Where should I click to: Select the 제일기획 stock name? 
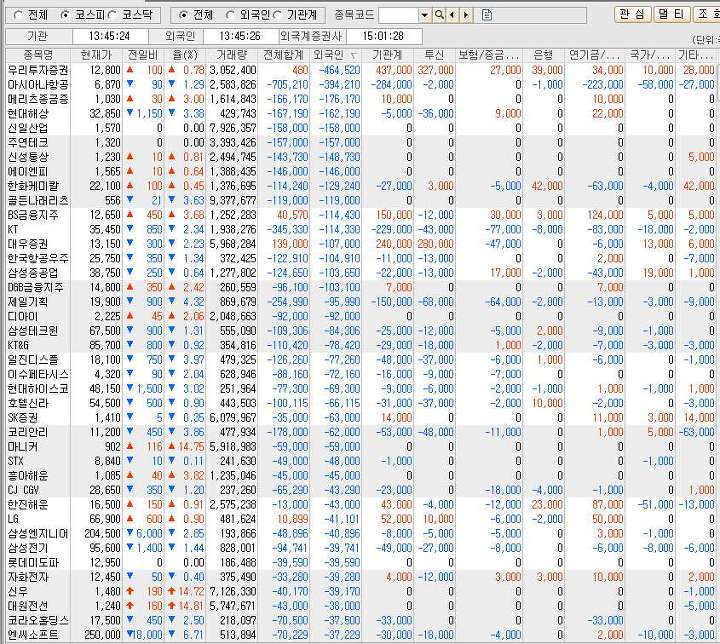(x=28, y=302)
